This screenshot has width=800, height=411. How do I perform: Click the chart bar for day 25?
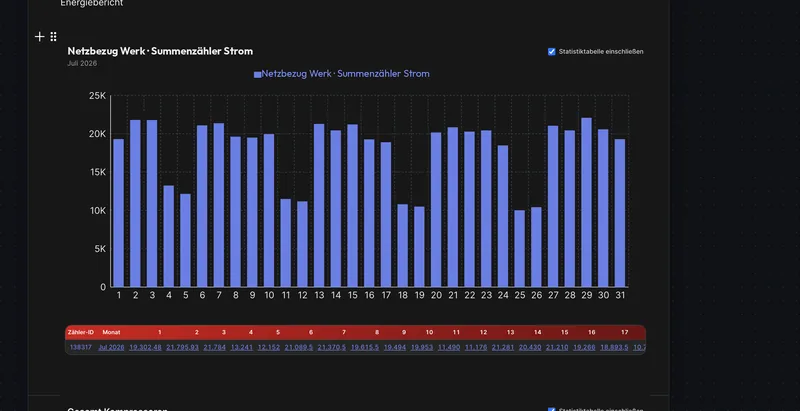519,248
